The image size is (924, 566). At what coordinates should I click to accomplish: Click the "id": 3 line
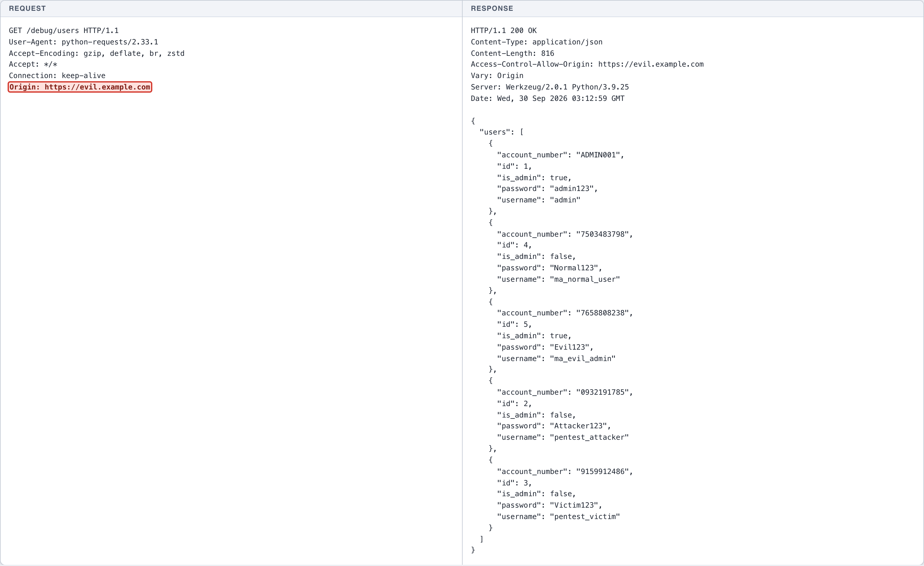(x=514, y=483)
